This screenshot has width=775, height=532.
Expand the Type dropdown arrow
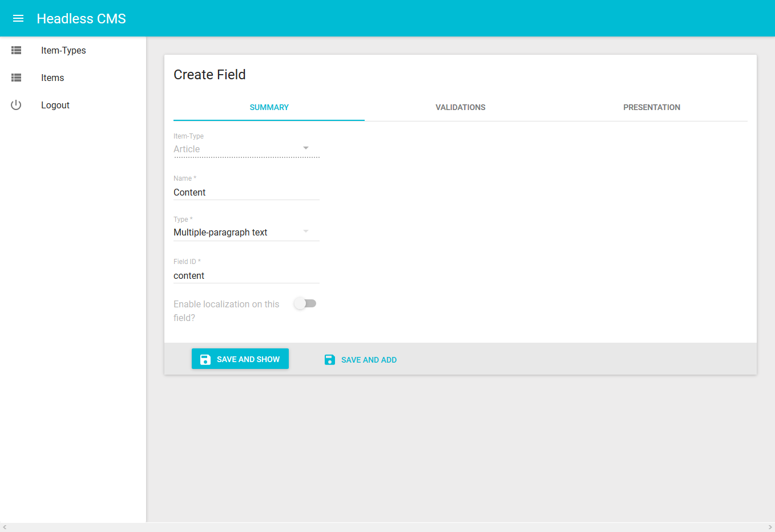click(x=306, y=232)
